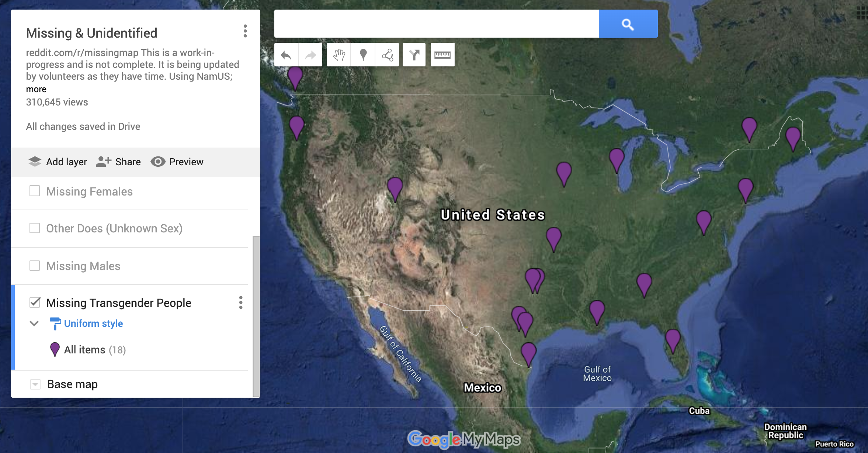Click the Missing Females layer name
The height and width of the screenshot is (453, 868).
pos(89,191)
